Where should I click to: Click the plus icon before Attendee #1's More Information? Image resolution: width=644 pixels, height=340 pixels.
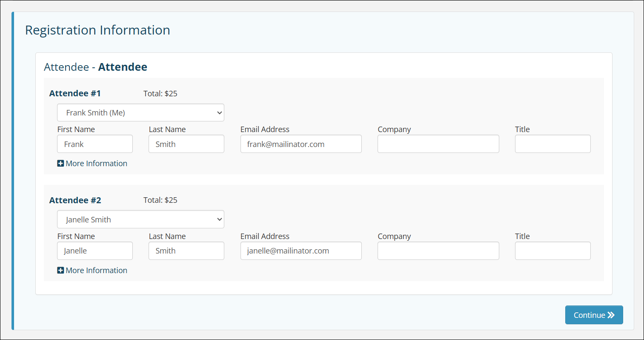point(60,163)
